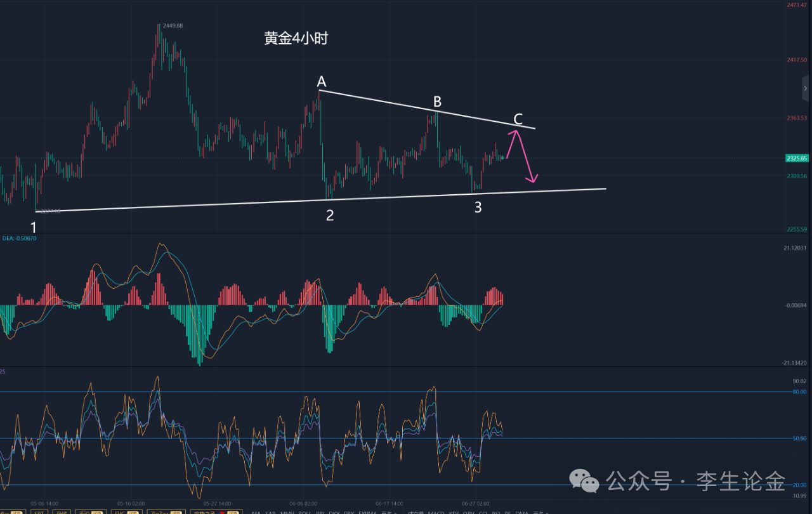Switch to the KDJ indicator tab
Image resolution: width=812 pixels, height=514 pixels.
pyautogui.click(x=454, y=513)
